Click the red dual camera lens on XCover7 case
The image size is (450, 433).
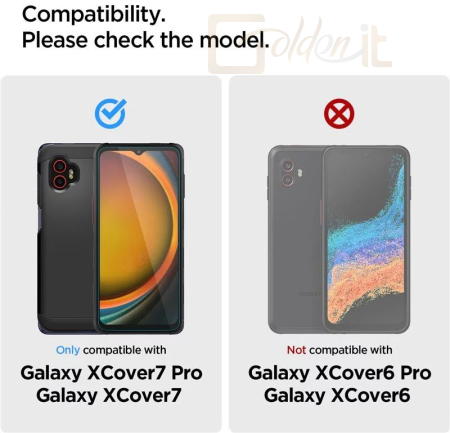[x=59, y=174]
